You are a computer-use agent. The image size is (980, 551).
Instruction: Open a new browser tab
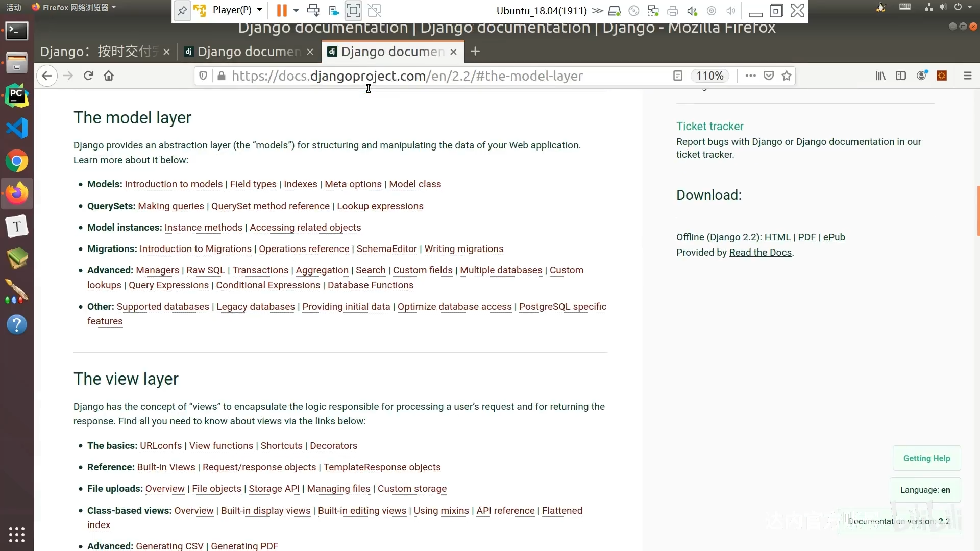pos(475,52)
